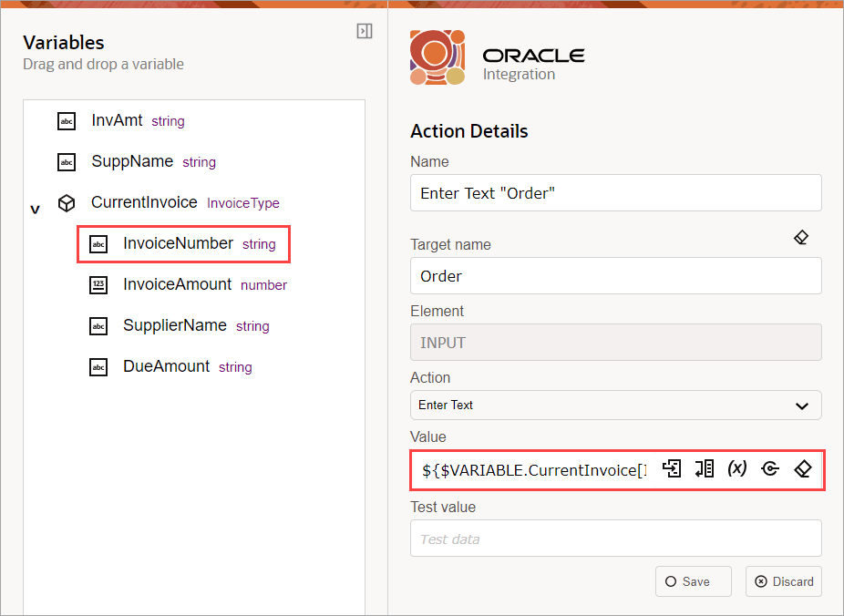Click the abc string icon beside InvoiceNumber

(98, 243)
